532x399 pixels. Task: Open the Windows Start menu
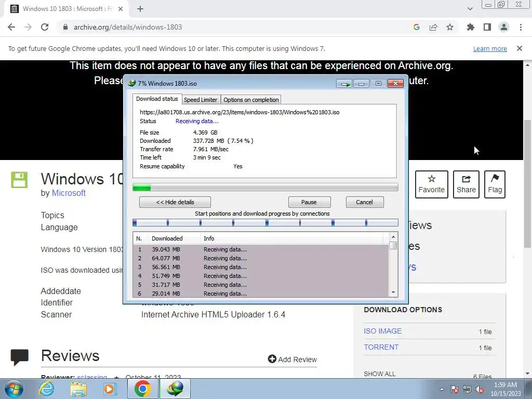(x=14, y=389)
